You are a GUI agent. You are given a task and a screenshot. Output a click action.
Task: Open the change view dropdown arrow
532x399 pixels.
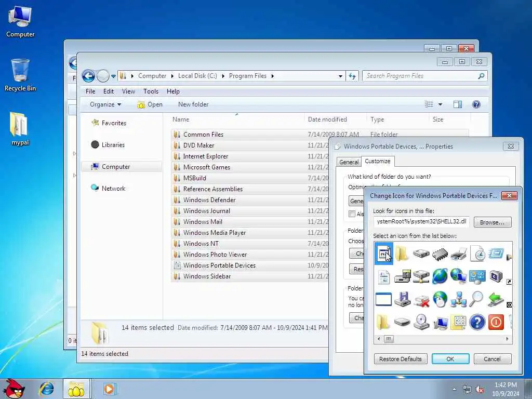tap(440, 104)
